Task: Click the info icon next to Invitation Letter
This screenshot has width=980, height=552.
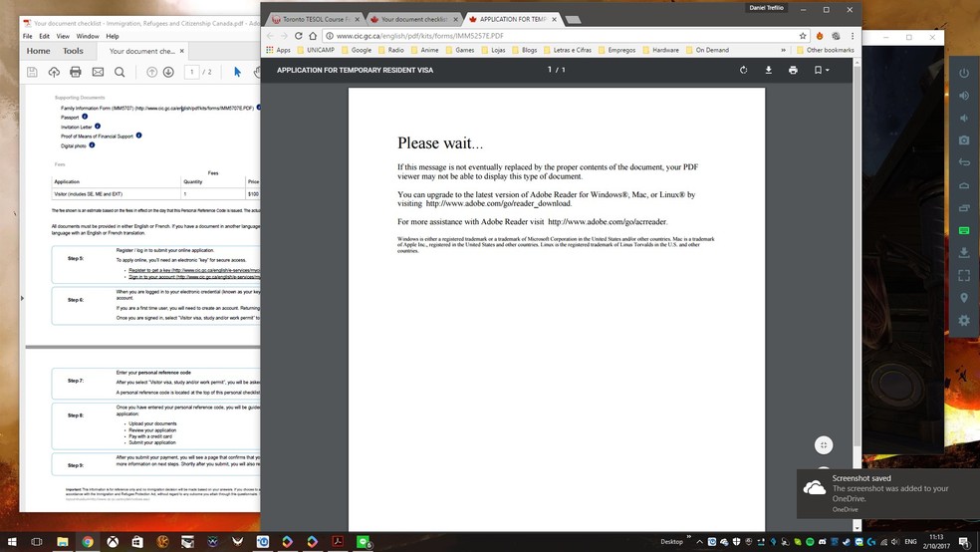Action: [98, 126]
